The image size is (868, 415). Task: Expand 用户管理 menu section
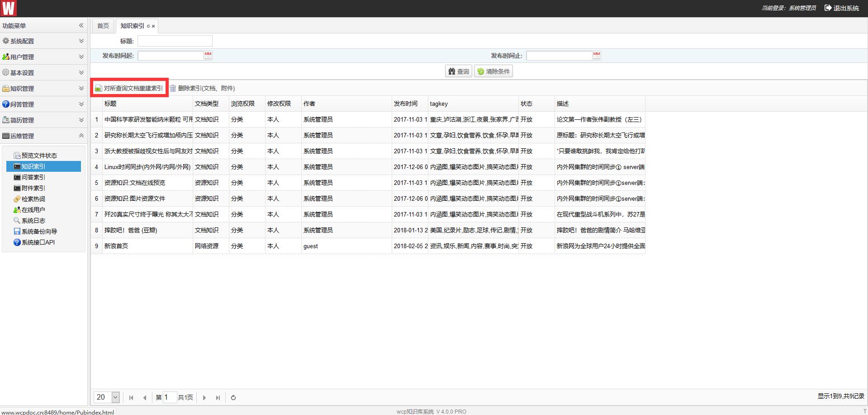(x=43, y=57)
